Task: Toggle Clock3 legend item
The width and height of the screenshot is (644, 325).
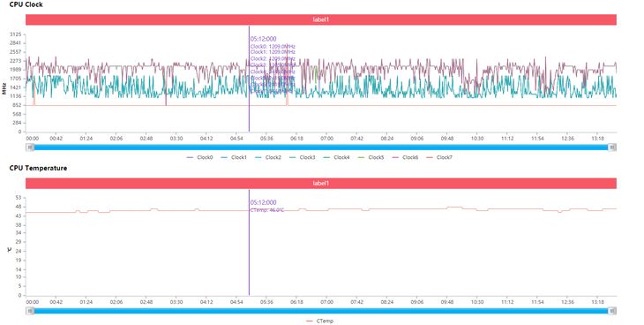Action: (303, 157)
